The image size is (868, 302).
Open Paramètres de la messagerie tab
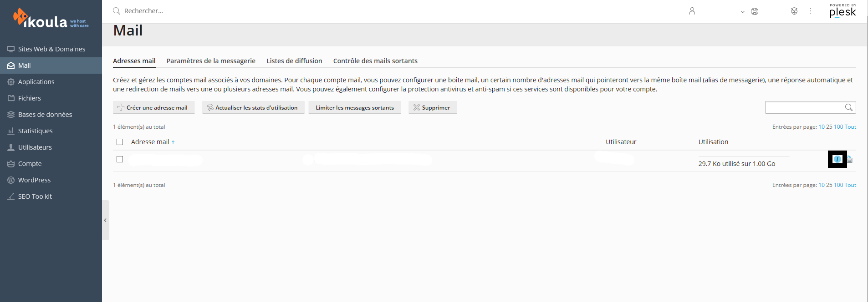[x=211, y=61]
